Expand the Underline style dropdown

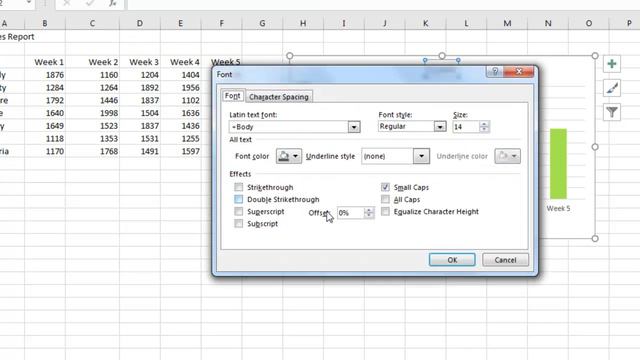click(422, 156)
